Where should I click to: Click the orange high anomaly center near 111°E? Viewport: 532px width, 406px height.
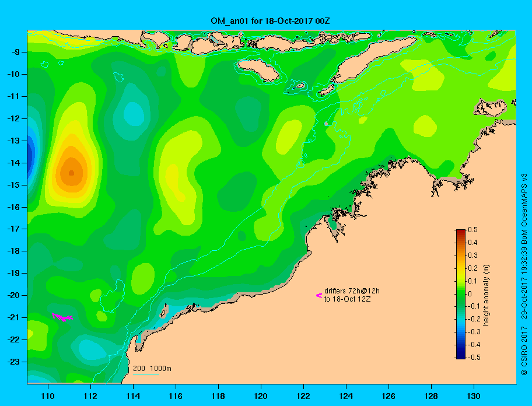coord(71,173)
